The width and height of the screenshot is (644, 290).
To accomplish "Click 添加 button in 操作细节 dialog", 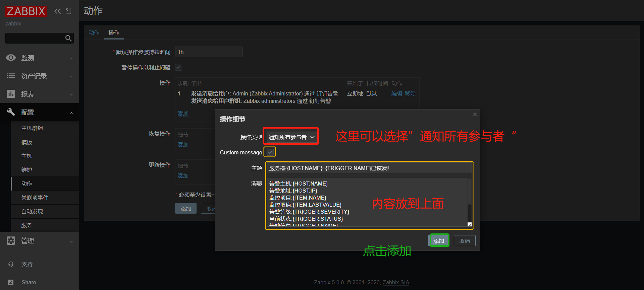I will pos(439,241).
